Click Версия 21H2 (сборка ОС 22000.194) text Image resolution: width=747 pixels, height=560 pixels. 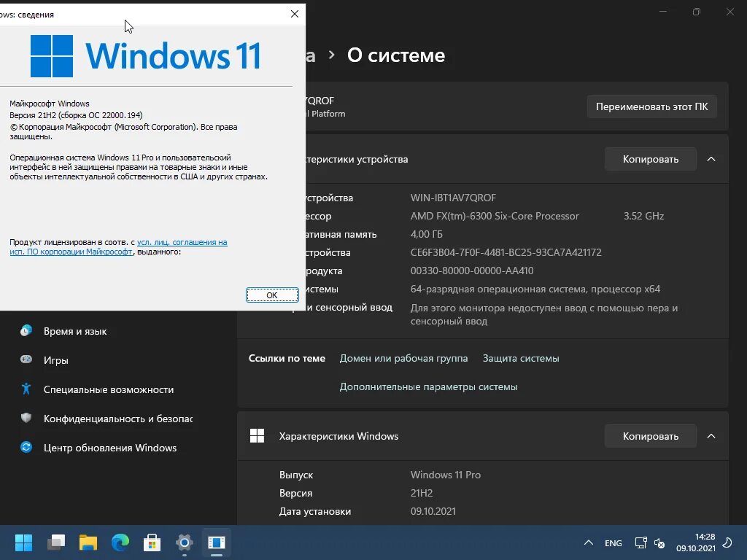[76, 115]
